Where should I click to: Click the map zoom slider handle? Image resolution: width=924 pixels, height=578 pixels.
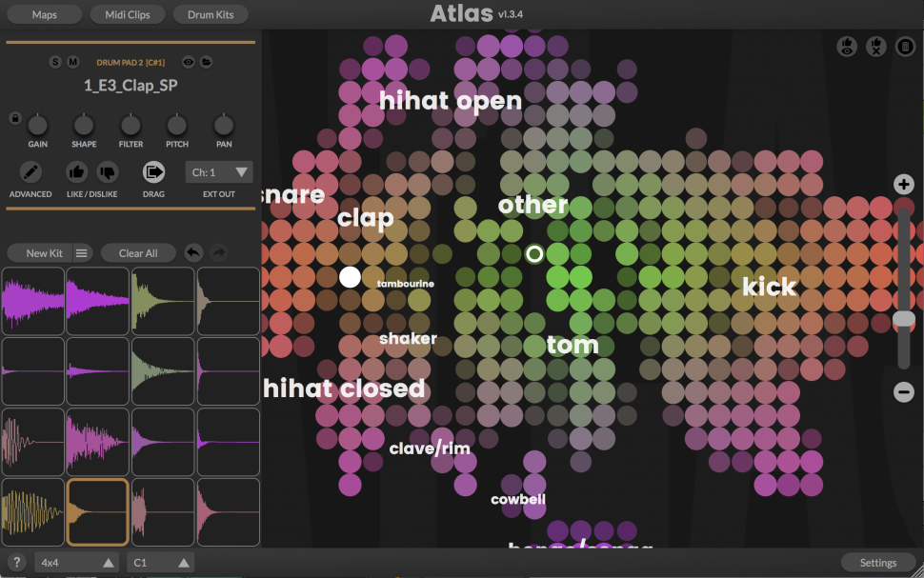903,319
